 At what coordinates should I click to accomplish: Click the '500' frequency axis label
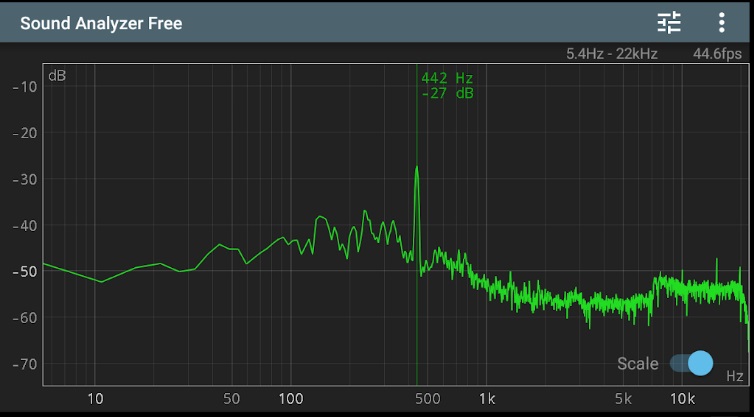pos(427,399)
